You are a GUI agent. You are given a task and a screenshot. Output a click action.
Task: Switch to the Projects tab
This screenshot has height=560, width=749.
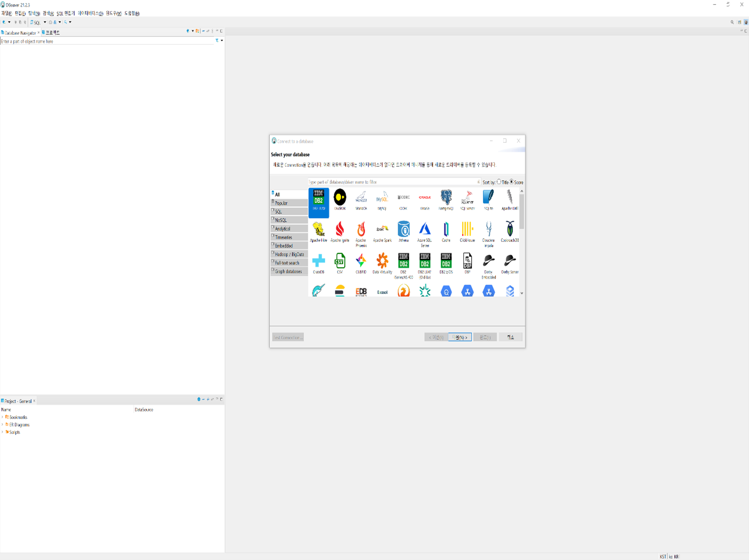pyautogui.click(x=51, y=33)
